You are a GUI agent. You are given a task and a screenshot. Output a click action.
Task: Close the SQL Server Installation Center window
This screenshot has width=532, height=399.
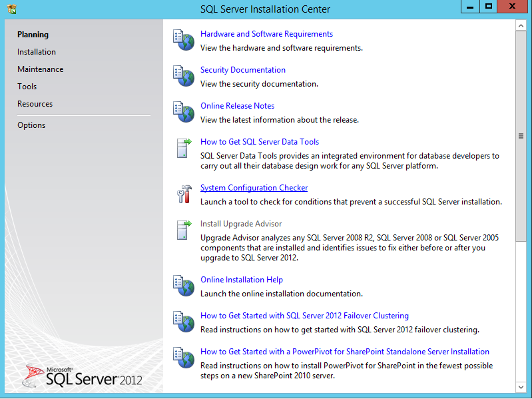pyautogui.click(x=512, y=7)
